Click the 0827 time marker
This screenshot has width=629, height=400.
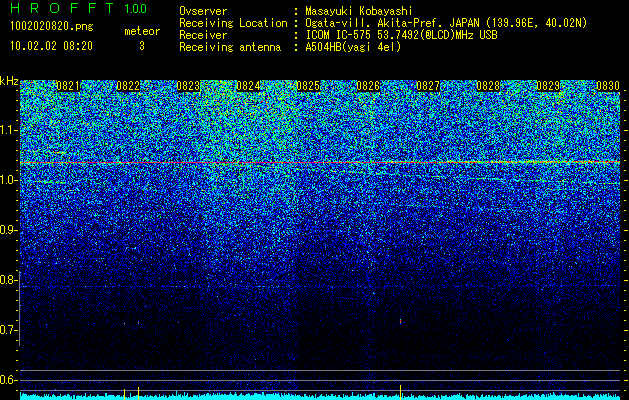pos(428,86)
